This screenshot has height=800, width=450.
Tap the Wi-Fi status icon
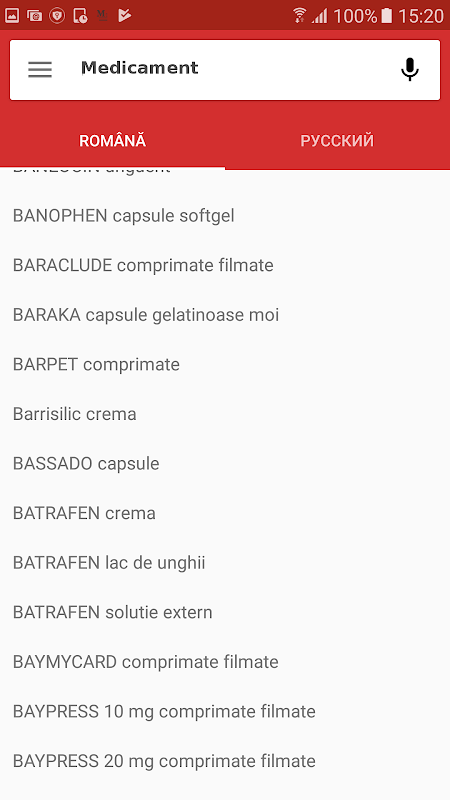click(x=299, y=15)
